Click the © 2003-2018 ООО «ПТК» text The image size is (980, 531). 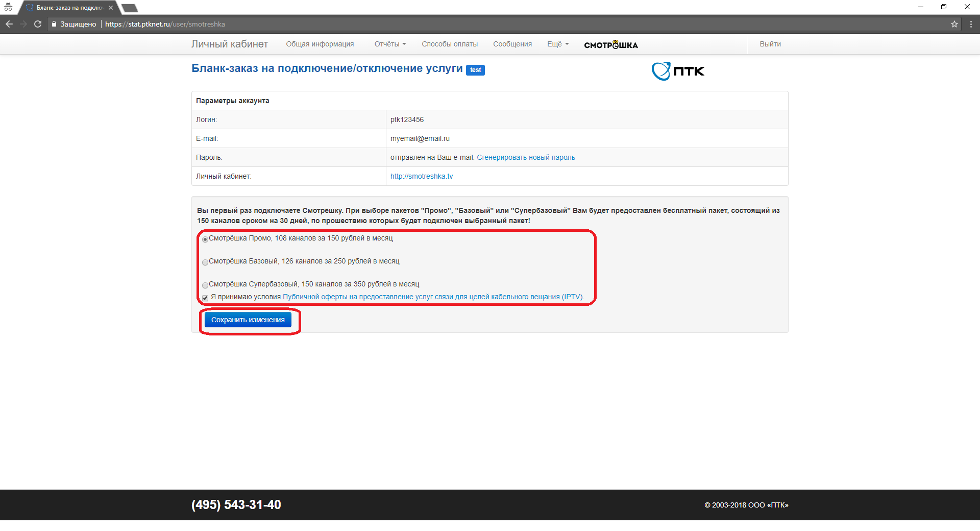(x=746, y=505)
